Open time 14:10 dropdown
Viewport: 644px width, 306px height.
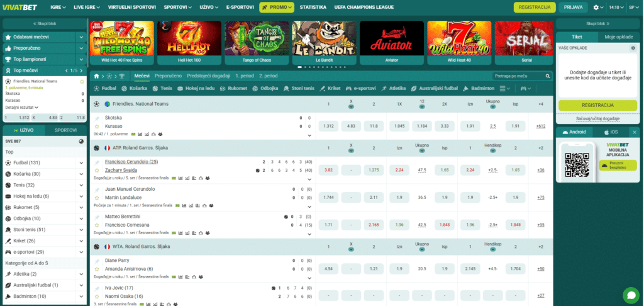616,8
